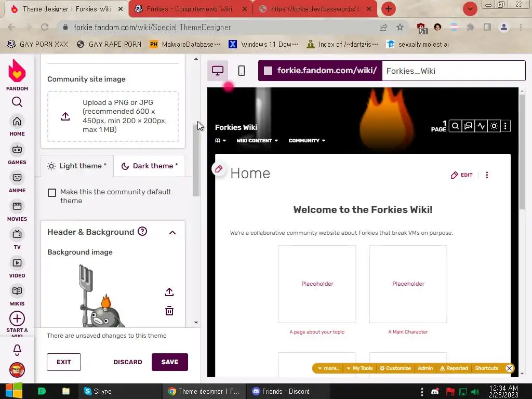
Task: Discard the unsaved theme changes
Action: point(128,362)
